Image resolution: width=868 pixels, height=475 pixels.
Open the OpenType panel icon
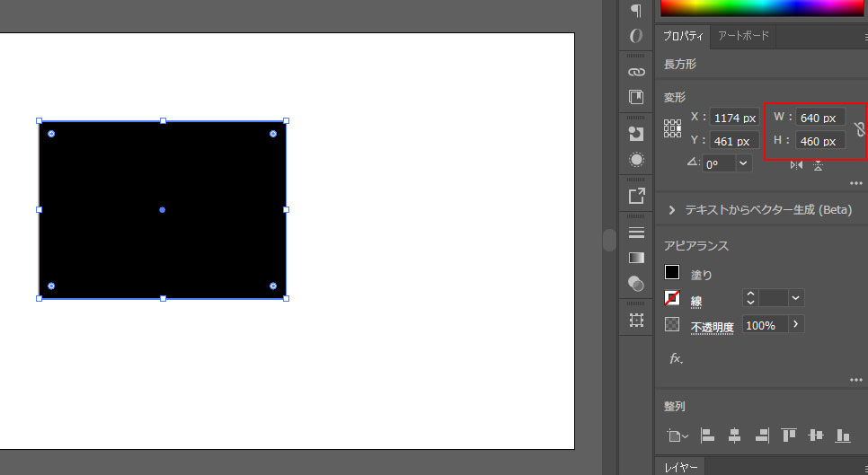tap(636, 36)
